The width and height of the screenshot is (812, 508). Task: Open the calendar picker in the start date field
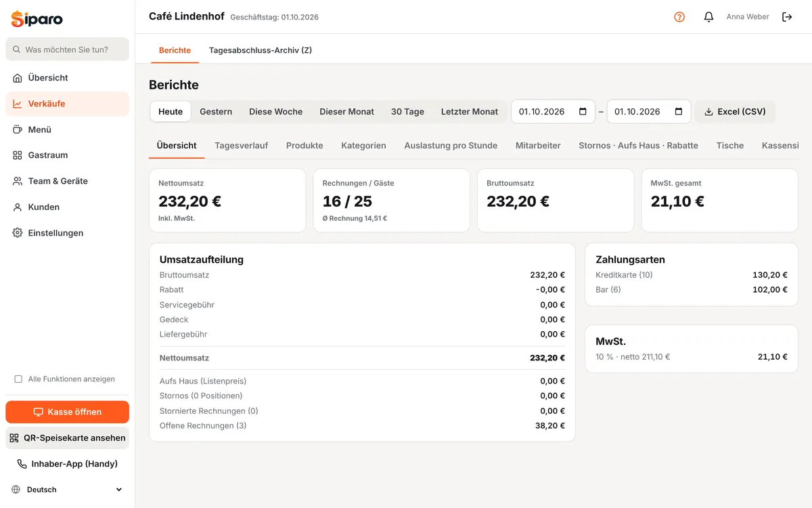tap(583, 112)
